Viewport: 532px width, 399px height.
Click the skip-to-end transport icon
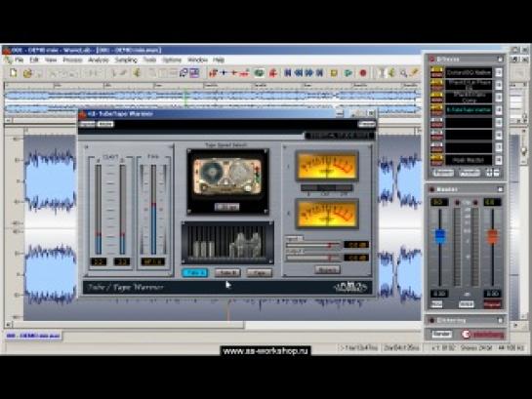319,72
